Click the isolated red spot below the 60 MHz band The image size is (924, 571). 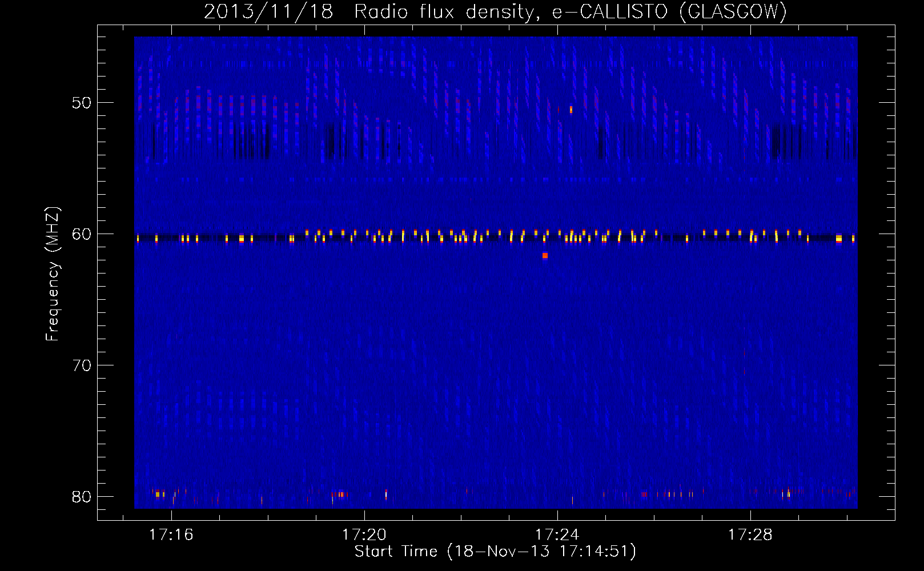pos(545,256)
